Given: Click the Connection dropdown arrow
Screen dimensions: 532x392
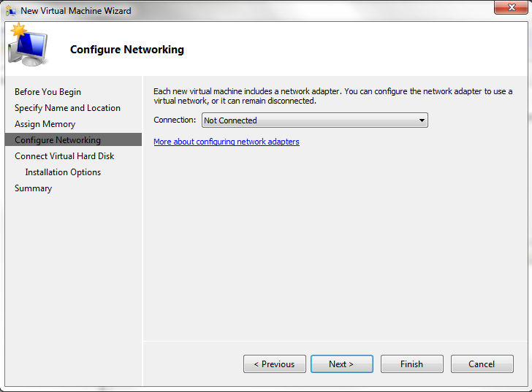Looking at the screenshot, I should point(422,120).
